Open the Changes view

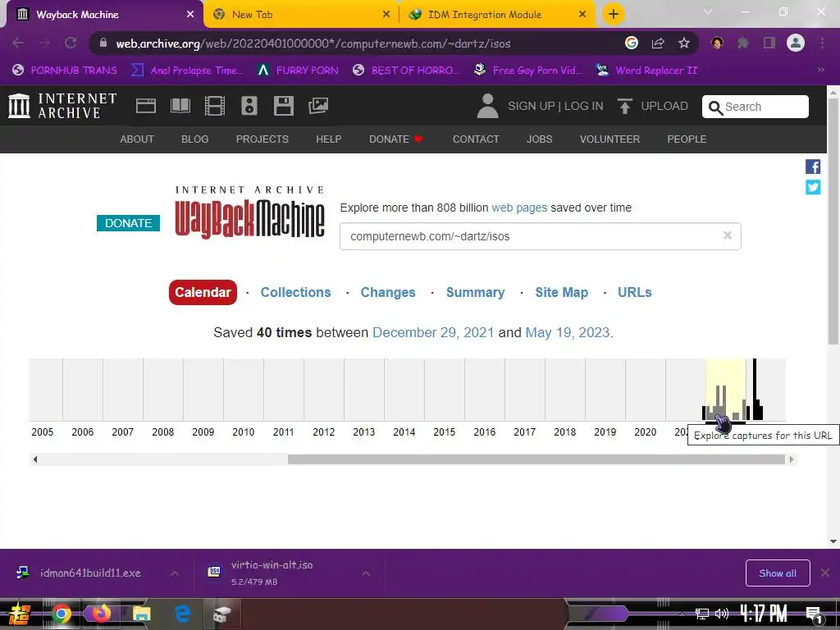pyautogui.click(x=388, y=292)
